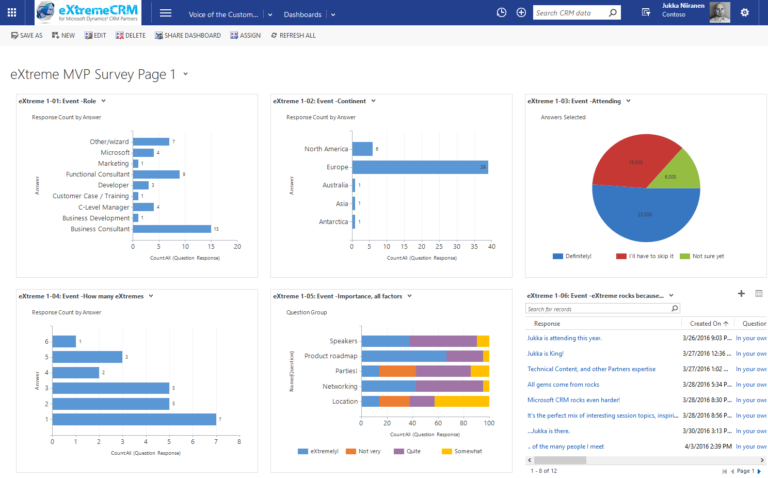Open the app launcher grid icon

click(12, 13)
